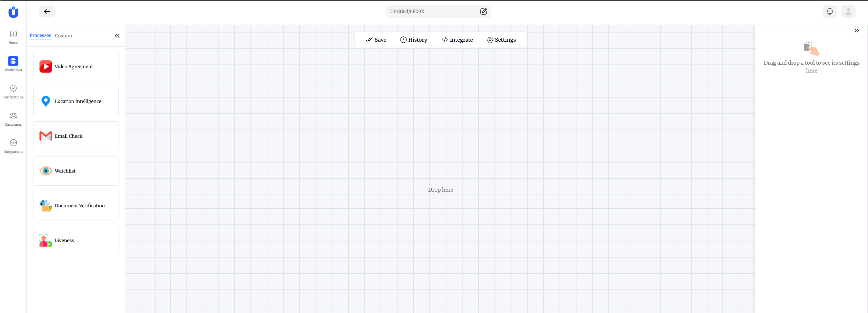Click the Liveness person icon

tap(46, 240)
